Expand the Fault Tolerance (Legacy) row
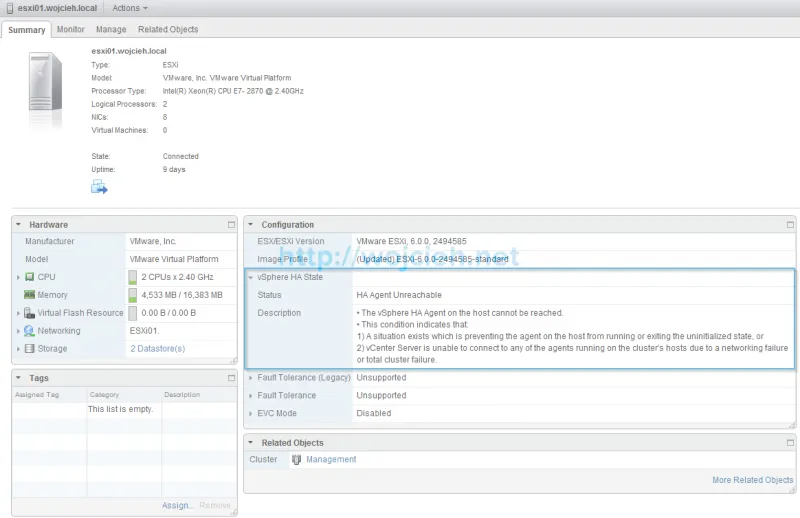 (251, 378)
